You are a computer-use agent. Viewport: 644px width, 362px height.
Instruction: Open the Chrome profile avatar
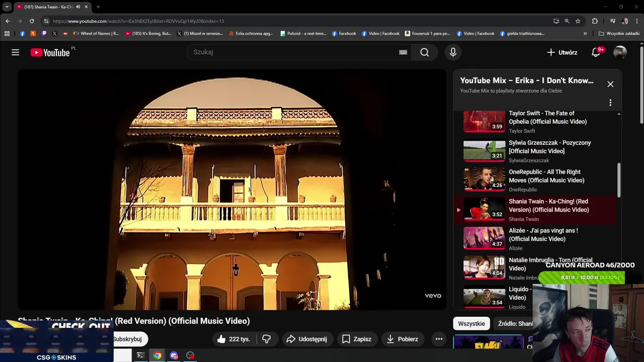click(x=625, y=21)
